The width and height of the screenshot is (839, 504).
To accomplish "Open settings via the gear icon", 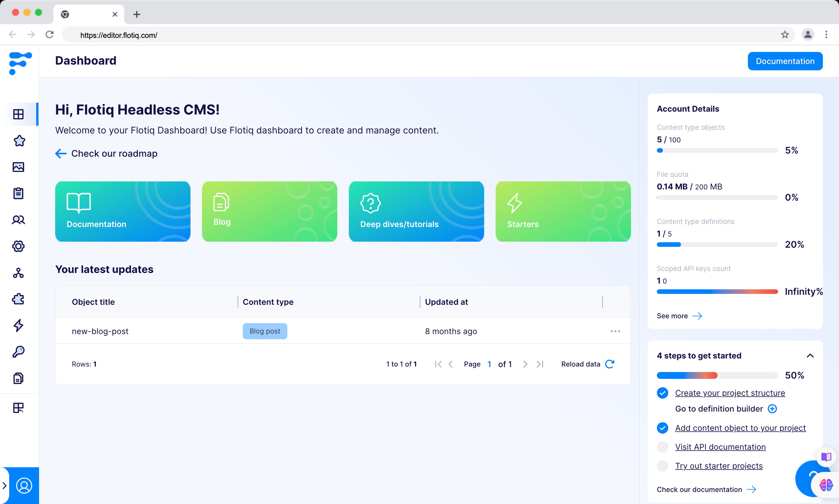I will click(x=19, y=247).
